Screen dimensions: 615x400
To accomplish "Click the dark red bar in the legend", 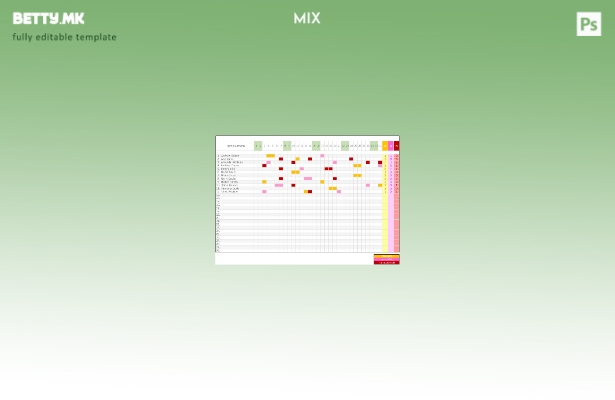I will (x=386, y=262).
